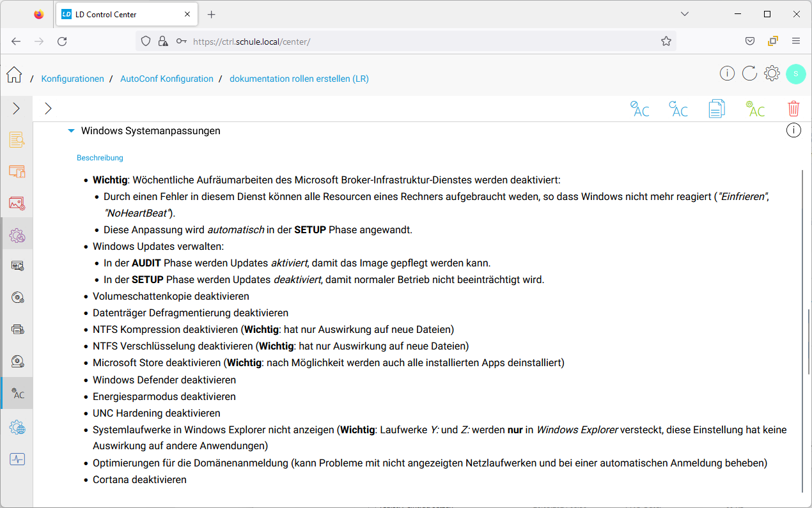812x508 pixels.
Task: Open a new browser tab
Action: tap(212, 14)
